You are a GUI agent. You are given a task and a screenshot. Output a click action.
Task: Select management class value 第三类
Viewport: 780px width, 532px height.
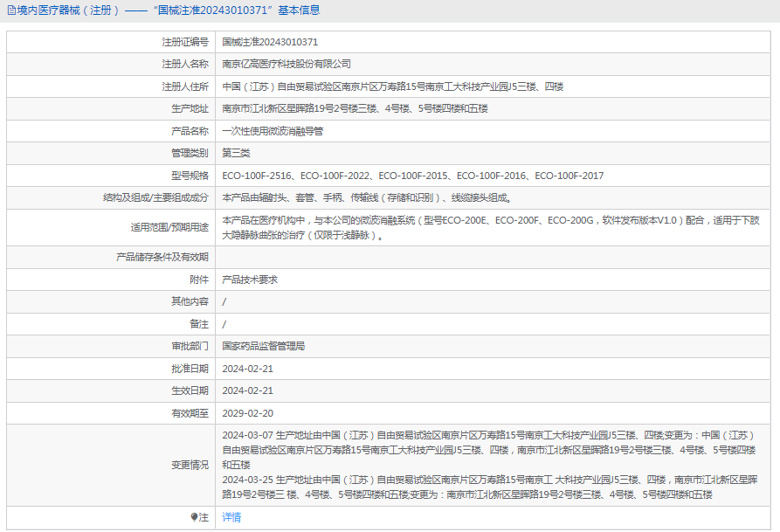pyautogui.click(x=236, y=153)
